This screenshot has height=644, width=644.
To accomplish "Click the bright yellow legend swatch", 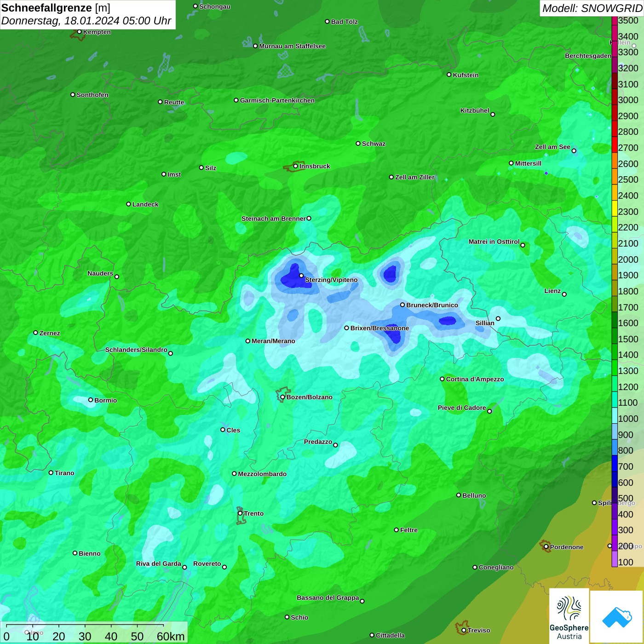I will click(x=615, y=208).
